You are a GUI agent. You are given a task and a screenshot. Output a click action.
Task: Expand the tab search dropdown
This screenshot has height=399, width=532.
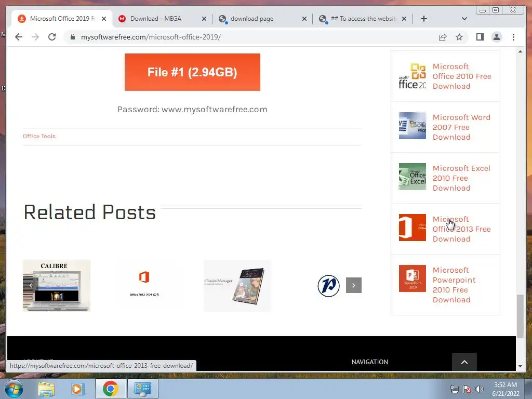click(464, 19)
